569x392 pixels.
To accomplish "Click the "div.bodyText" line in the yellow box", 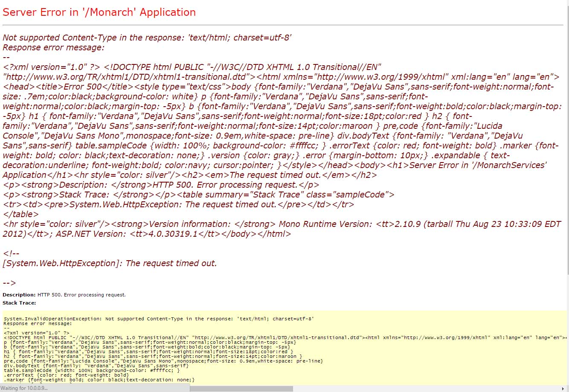I will pyautogui.click(x=96, y=366).
